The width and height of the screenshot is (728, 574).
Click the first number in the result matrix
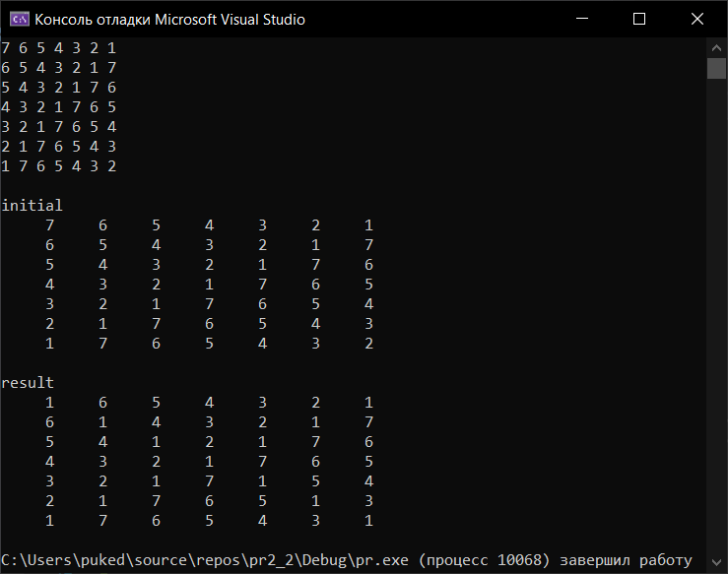(49, 402)
